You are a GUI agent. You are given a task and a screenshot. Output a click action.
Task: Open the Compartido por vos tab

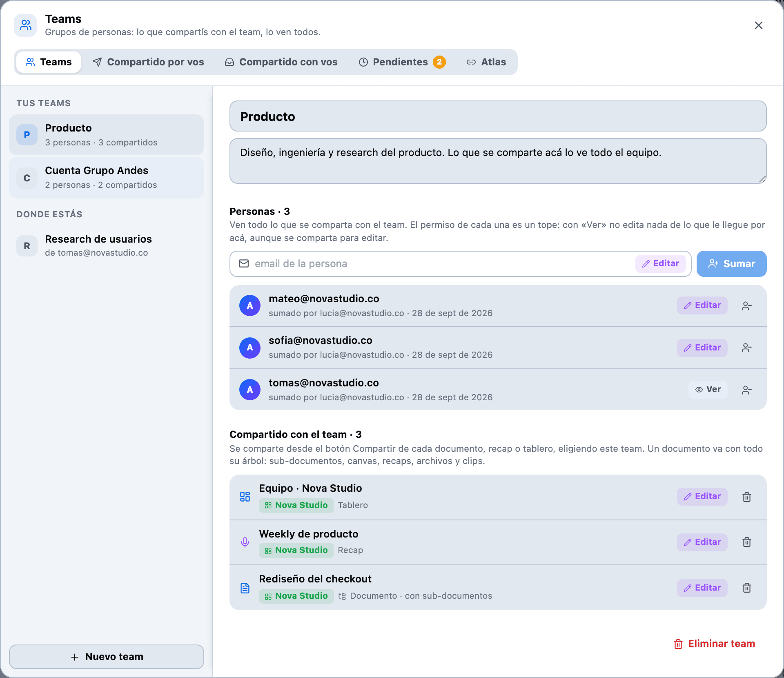pyautogui.click(x=148, y=62)
